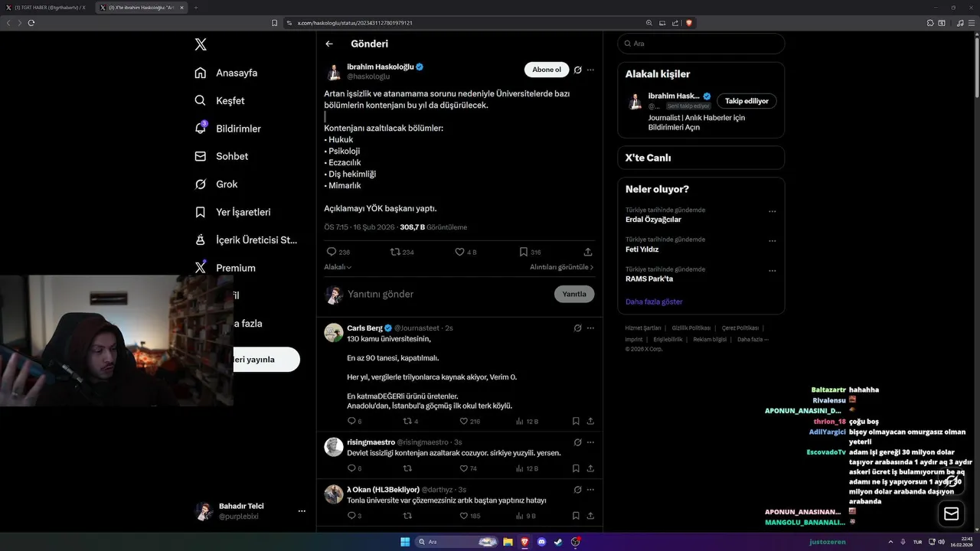Open İçerik Üreticisi Stüdyosu
This screenshot has width=980, height=551.
pyautogui.click(x=246, y=240)
